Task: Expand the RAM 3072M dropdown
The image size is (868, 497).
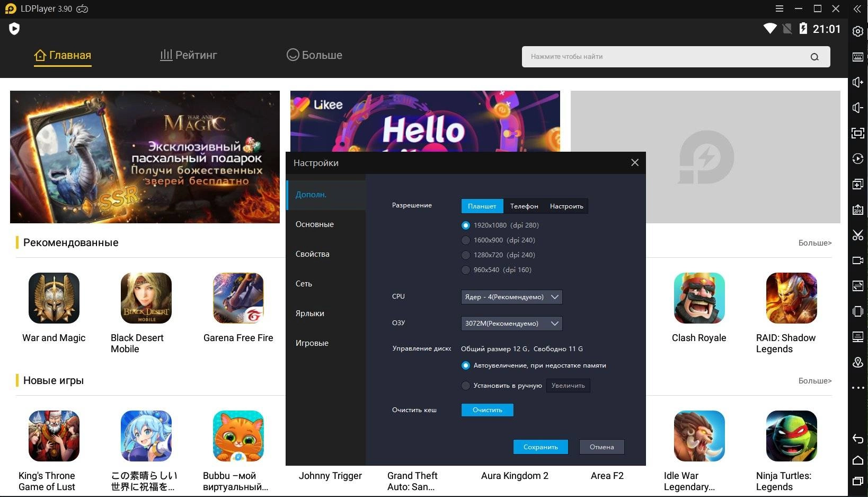Action: pyautogui.click(x=511, y=324)
